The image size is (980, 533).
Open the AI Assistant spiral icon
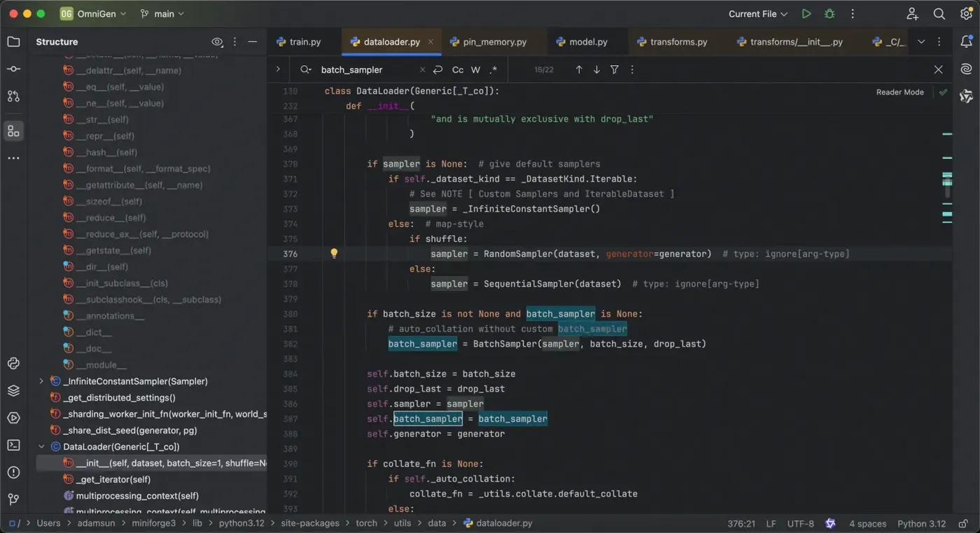tap(966, 69)
